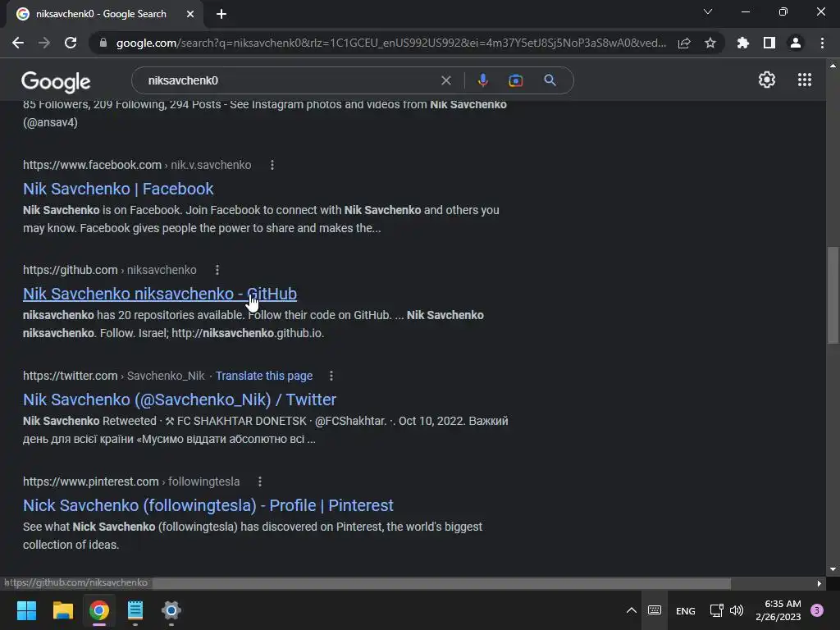This screenshot has width=840, height=630.
Task: Start voice search with the microphone icon
Action: tap(482, 80)
